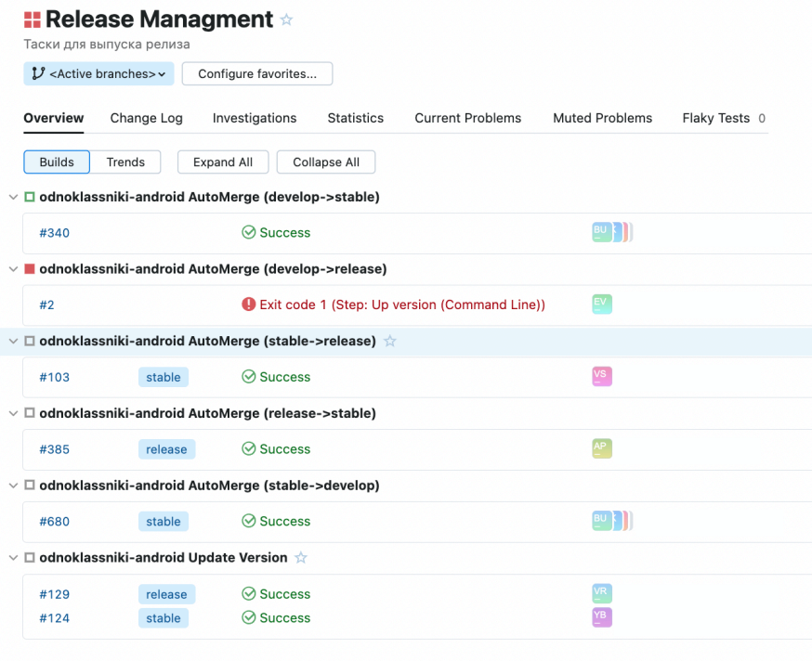This screenshot has height=661, width=812.
Task: Open the Change Log tab
Action: pyautogui.click(x=146, y=118)
